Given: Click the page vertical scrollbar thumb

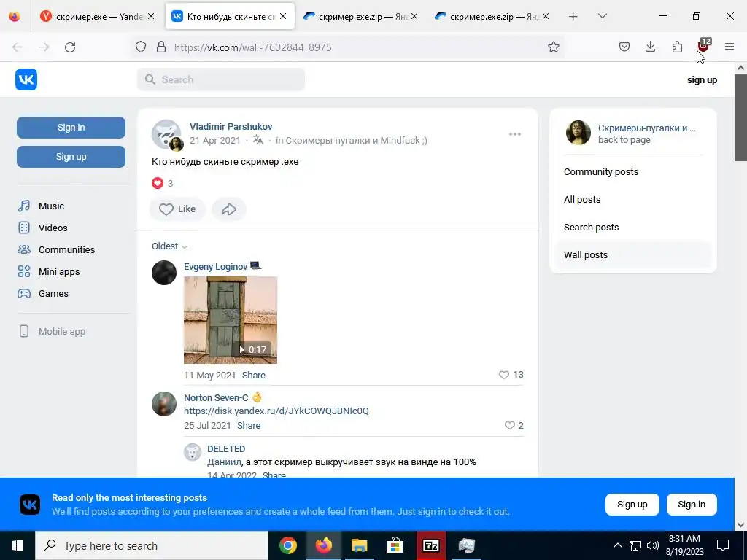Looking at the screenshot, I should coord(740,118).
